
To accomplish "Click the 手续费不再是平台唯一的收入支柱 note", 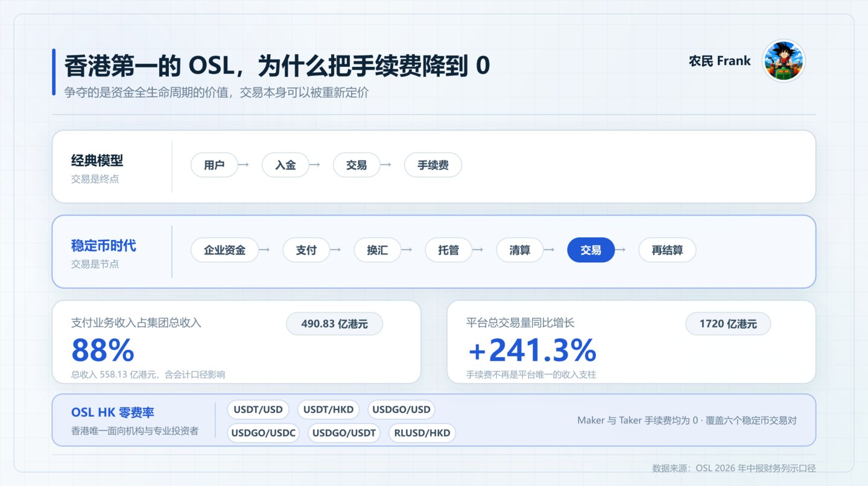I will [531, 374].
